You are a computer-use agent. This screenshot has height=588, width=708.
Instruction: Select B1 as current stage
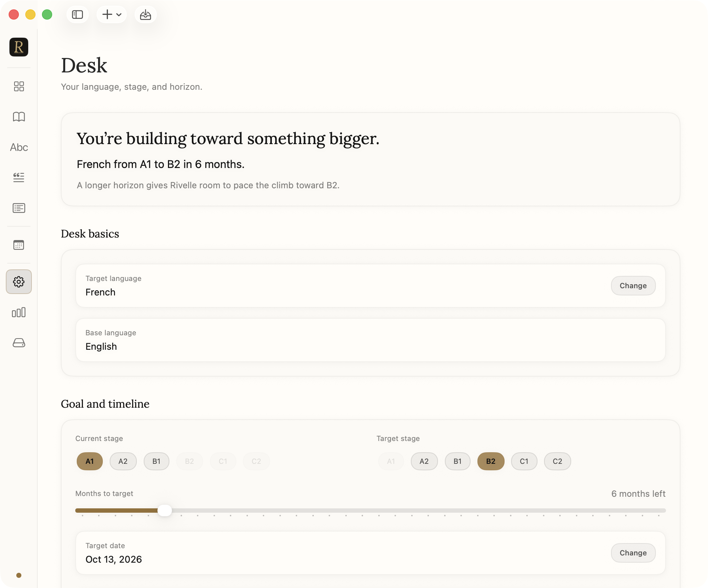[156, 461]
